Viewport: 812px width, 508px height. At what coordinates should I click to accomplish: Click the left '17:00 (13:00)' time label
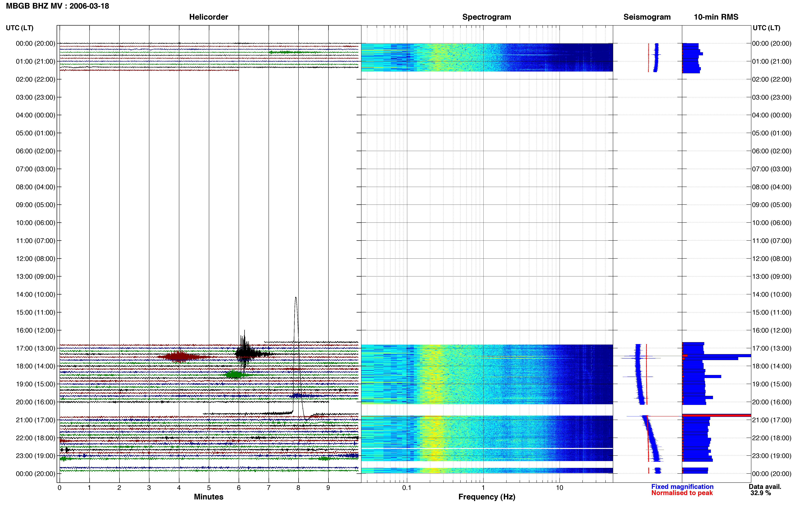click(36, 348)
